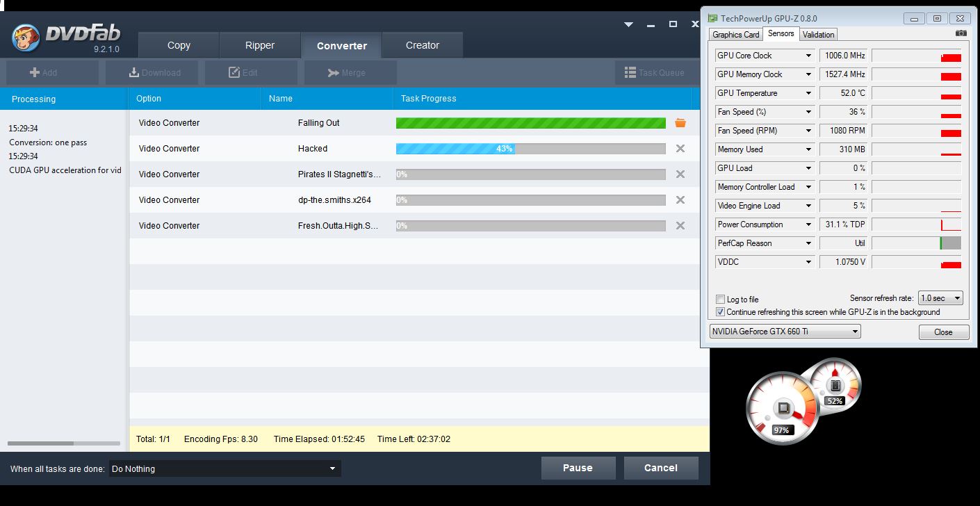Viewport: 980px width, 506px height.
Task: Open 'When all tasks are done' dropdown
Action: (224, 468)
